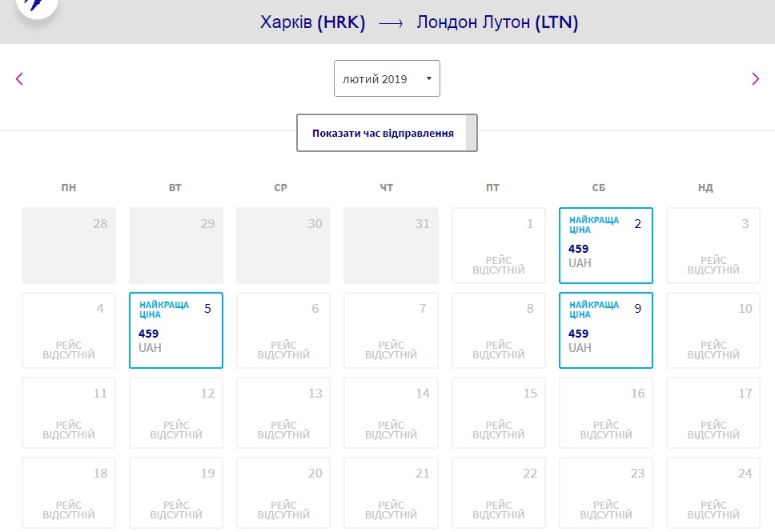Go to previous month with left arrow
The image size is (775, 532).
(x=20, y=78)
